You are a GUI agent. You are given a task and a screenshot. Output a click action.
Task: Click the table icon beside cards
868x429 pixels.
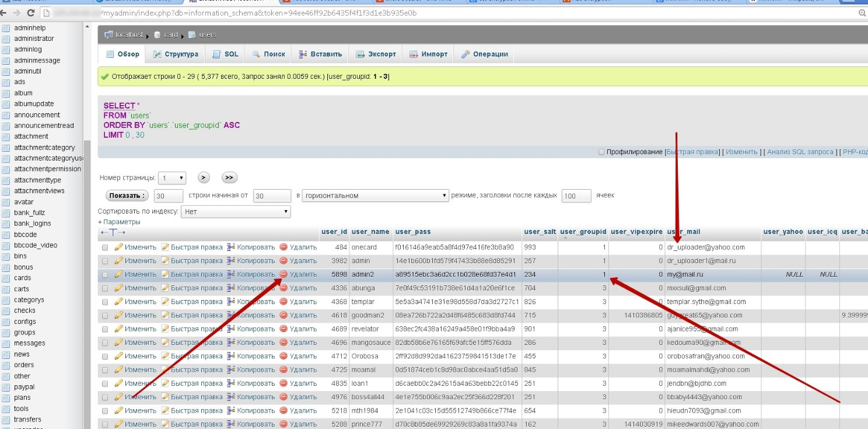point(6,278)
